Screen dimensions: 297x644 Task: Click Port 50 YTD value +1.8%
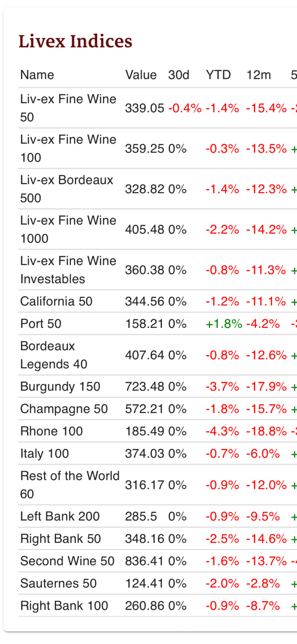[224, 324]
